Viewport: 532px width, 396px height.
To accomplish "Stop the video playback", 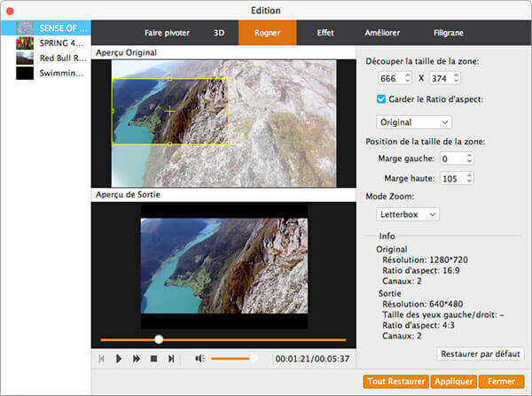I will pos(153,359).
